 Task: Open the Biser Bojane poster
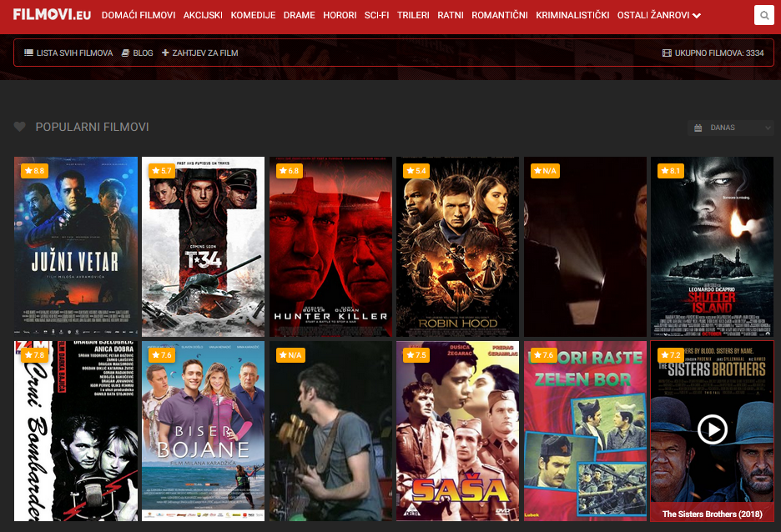(204, 431)
